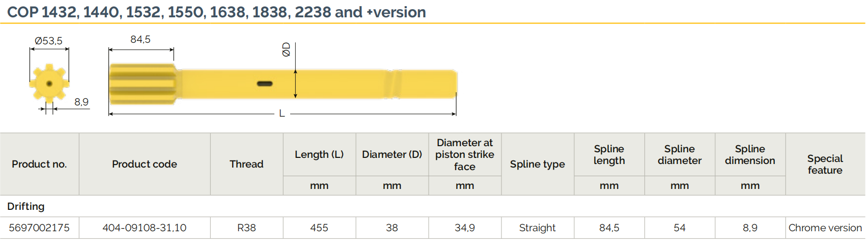Click the Product no. column header
Image resolution: width=868 pixels, height=246 pixels.
click(x=39, y=164)
